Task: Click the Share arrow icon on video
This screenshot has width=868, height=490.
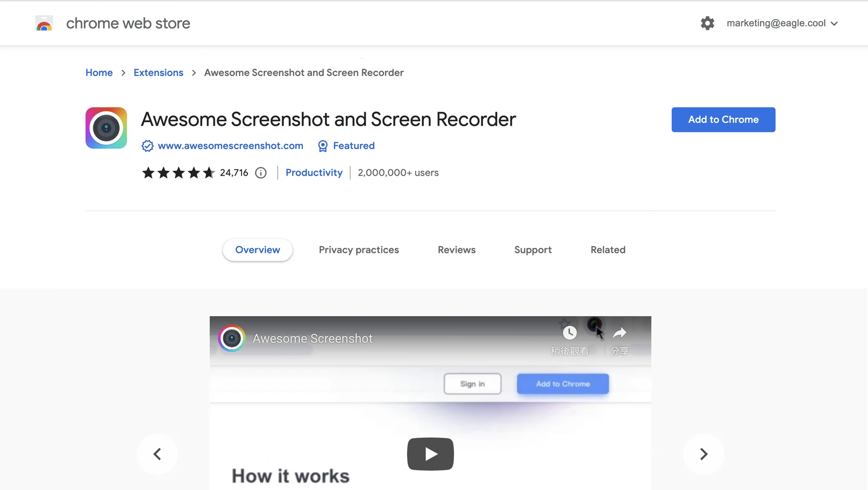Action: (620, 333)
